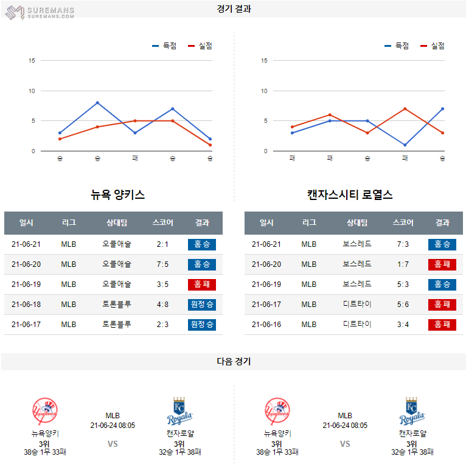
Task: Click the 원정승 badge for Yankees 21-06-18 game
Action: coord(202,305)
